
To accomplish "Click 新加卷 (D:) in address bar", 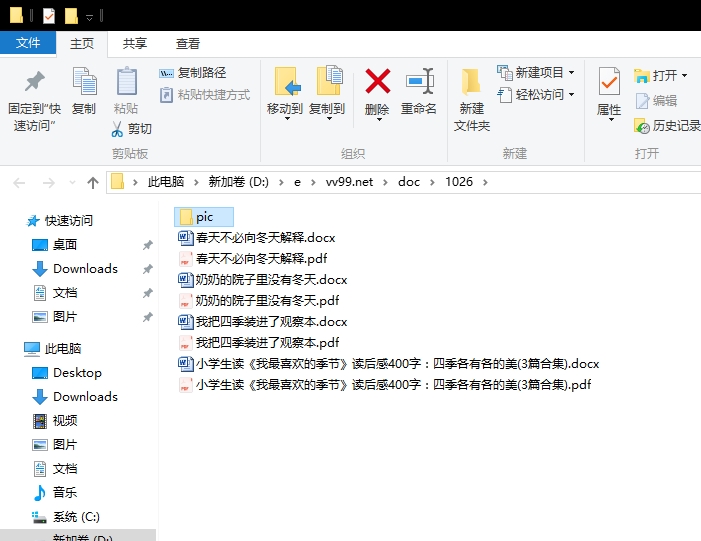I will click(238, 182).
